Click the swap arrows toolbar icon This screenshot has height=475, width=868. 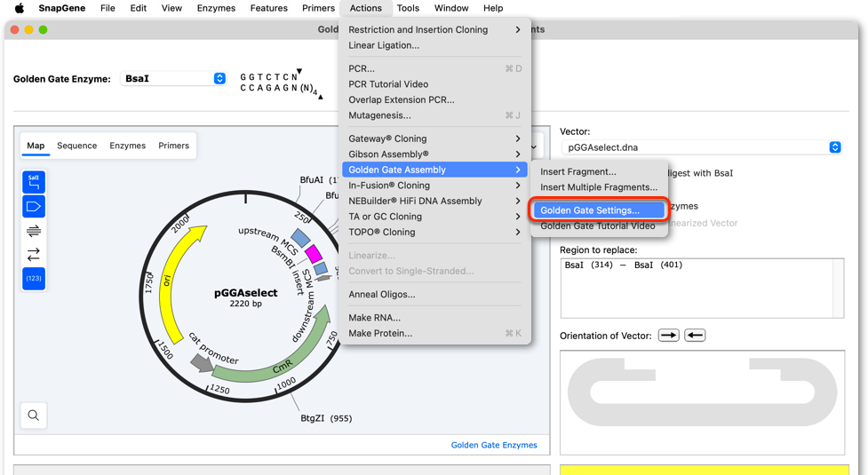point(34,254)
